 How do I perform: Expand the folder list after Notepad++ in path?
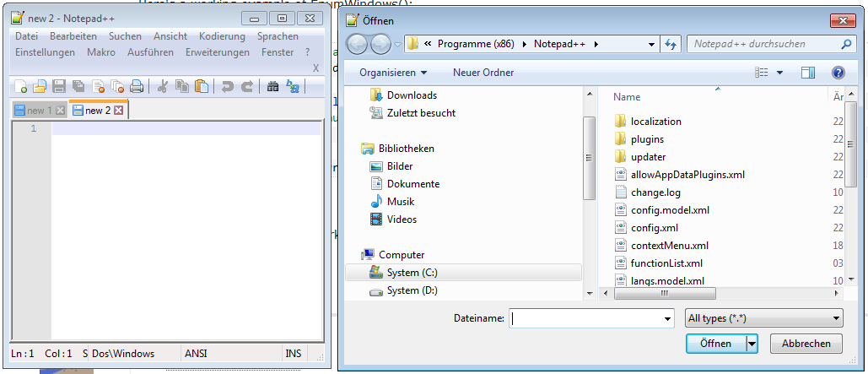coord(596,44)
